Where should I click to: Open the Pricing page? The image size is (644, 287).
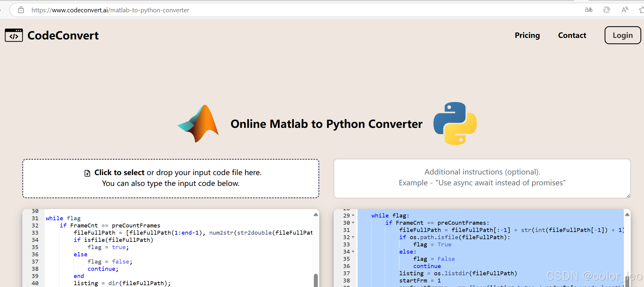pyautogui.click(x=527, y=35)
